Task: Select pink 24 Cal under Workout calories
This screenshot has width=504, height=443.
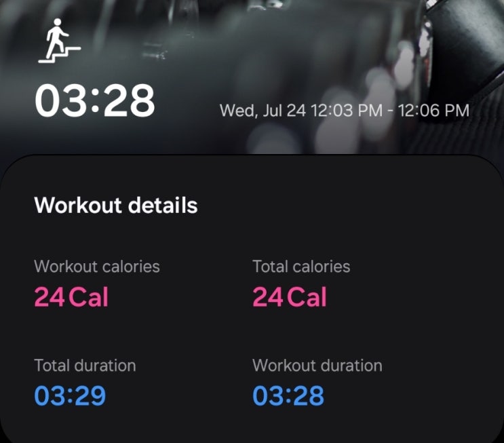Action: click(x=71, y=297)
